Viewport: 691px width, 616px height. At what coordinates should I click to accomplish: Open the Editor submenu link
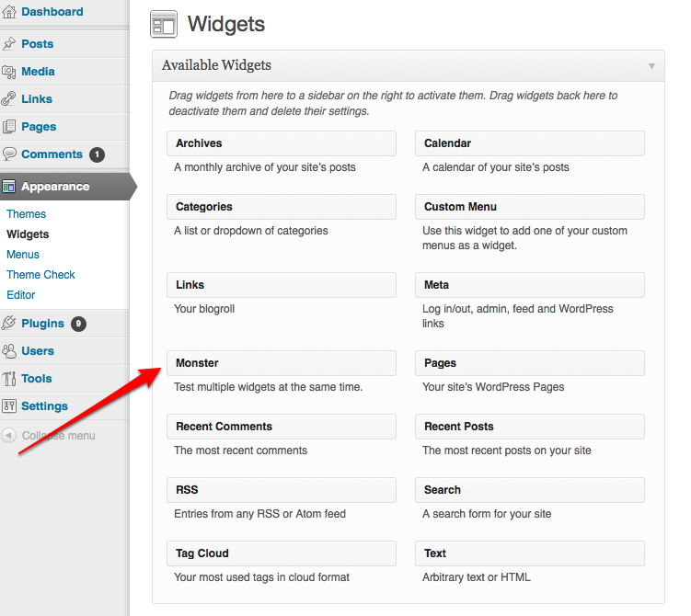[21, 295]
